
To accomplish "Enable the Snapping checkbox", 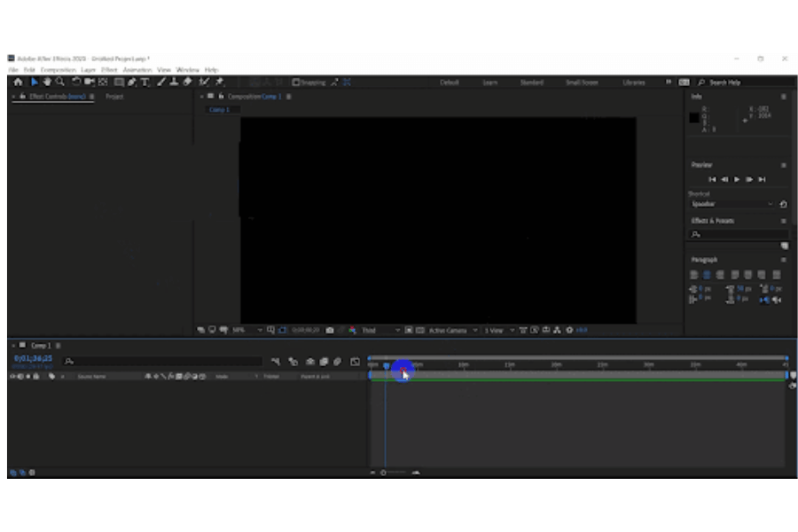I will click(x=296, y=82).
